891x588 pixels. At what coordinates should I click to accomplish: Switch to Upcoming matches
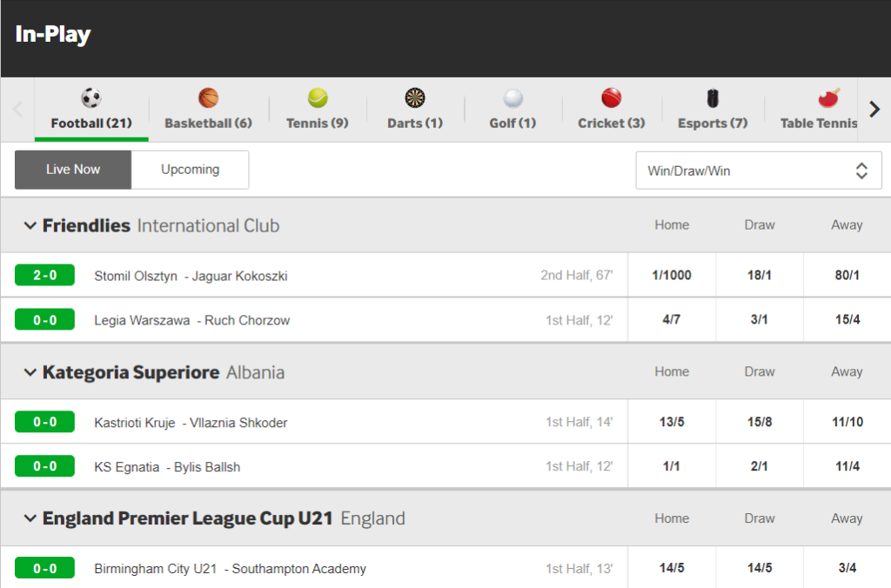(190, 170)
